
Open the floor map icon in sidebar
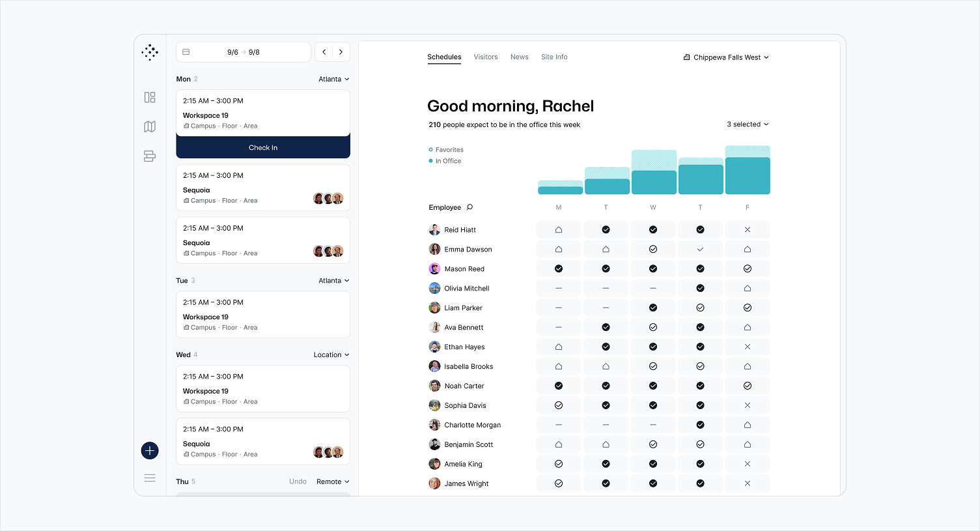pos(150,126)
